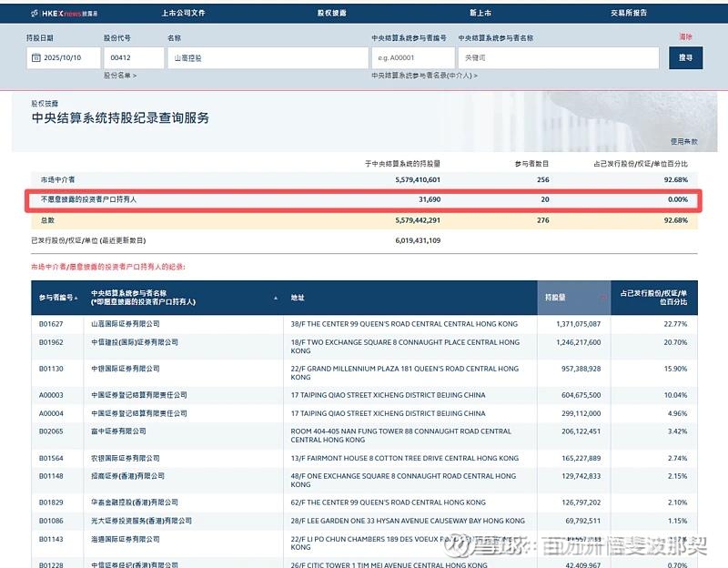Image resolution: width=728 pixels, height=568 pixels.
Task: Open the 股份名单 link
Action: pyautogui.click(x=120, y=76)
